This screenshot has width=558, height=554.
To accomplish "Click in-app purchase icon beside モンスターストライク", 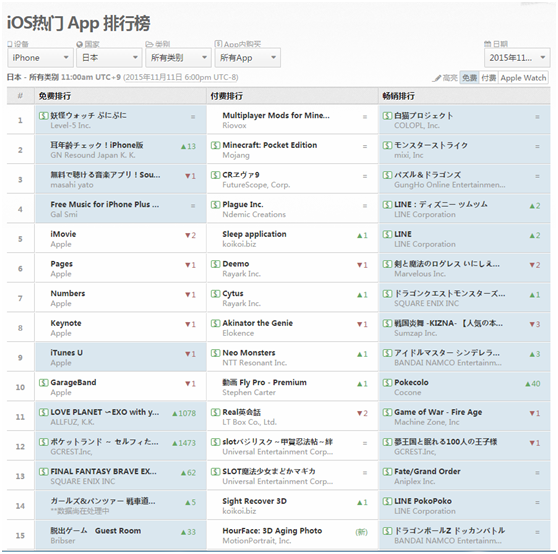I will (x=387, y=145).
